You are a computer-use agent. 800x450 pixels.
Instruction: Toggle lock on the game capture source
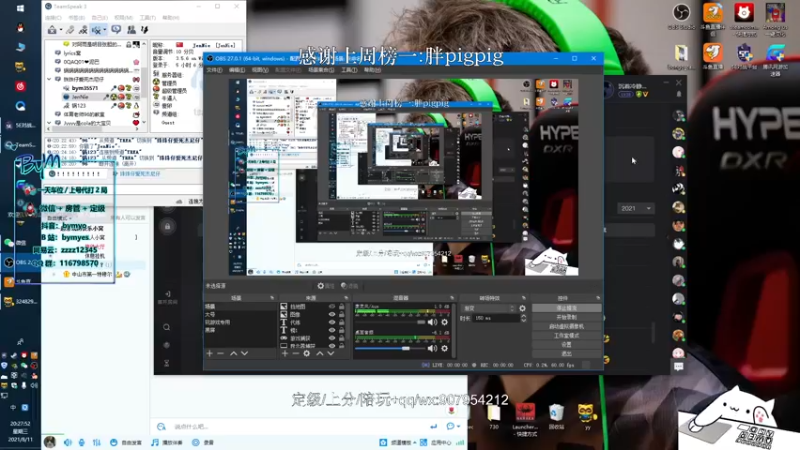click(x=342, y=338)
